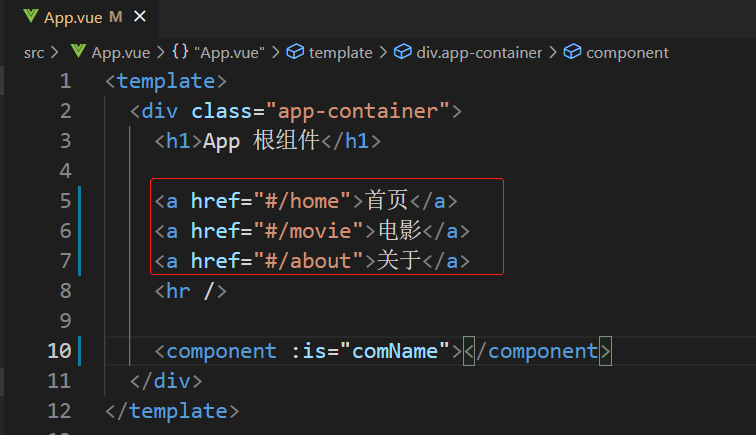The width and height of the screenshot is (756, 435).
Task: Open the div.app-container breadcrumb item
Action: pos(479,53)
